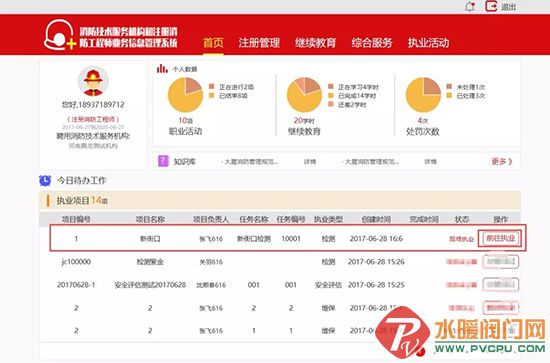Image resolution: width=550 pixels, height=363 pixels.
Task: Open the 首页 tab
Action: (x=213, y=43)
